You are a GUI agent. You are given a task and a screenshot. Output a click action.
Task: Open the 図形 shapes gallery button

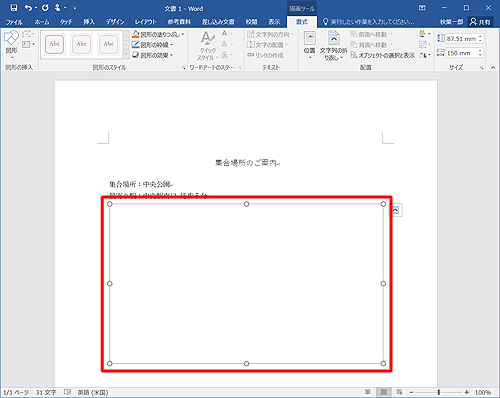[11, 44]
